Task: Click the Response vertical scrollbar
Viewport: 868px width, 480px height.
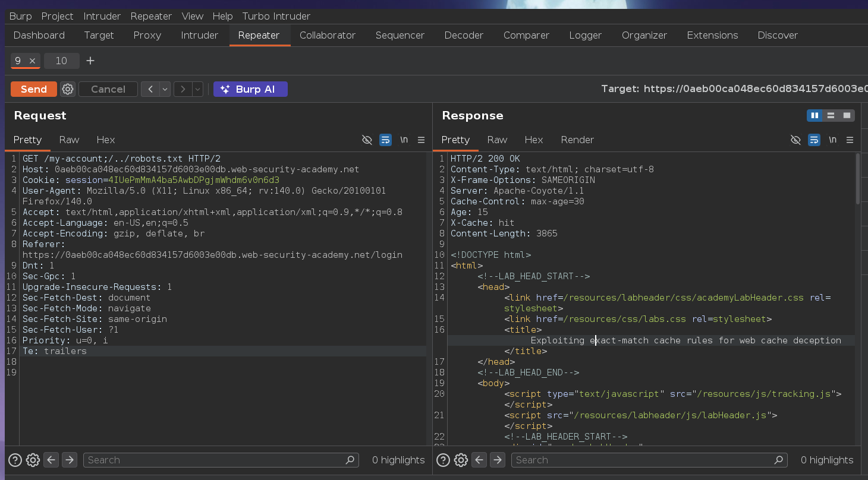Action: click(x=857, y=178)
